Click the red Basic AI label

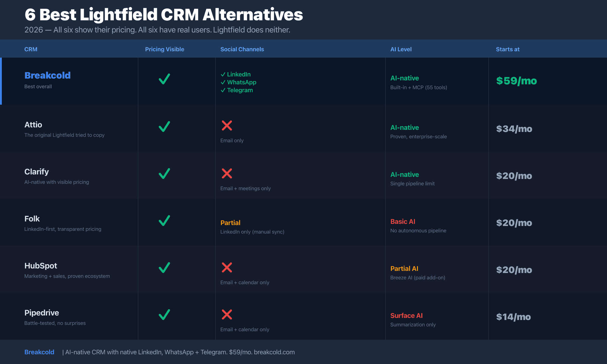(x=403, y=221)
